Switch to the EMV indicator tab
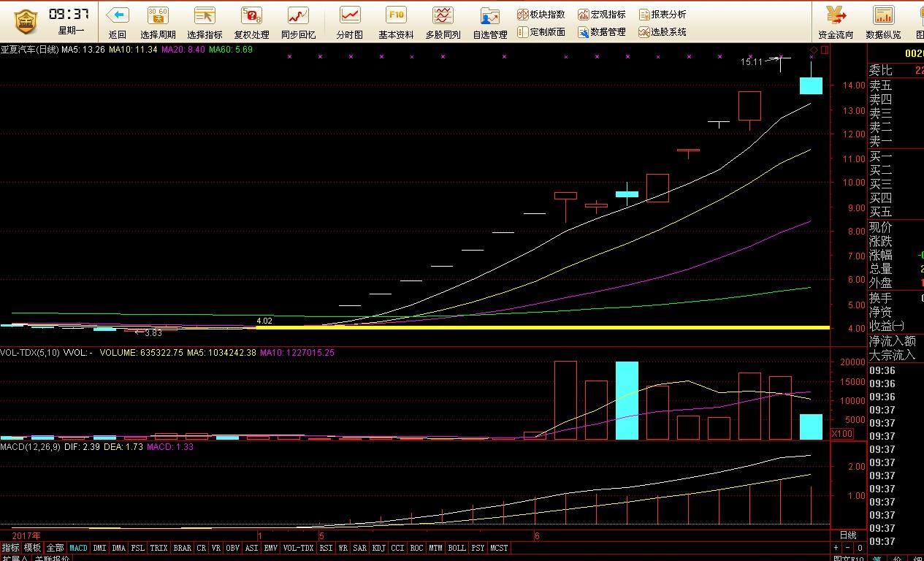The width and height of the screenshot is (924, 561). pyautogui.click(x=271, y=548)
